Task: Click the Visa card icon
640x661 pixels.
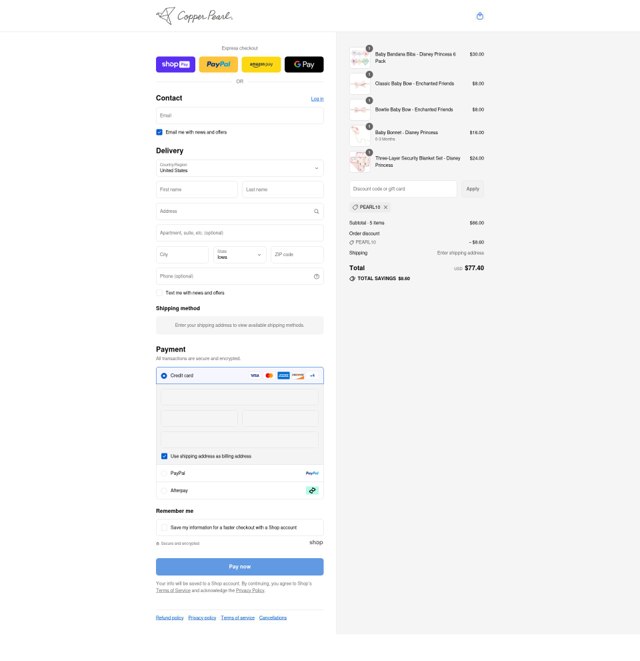Action: (x=255, y=376)
